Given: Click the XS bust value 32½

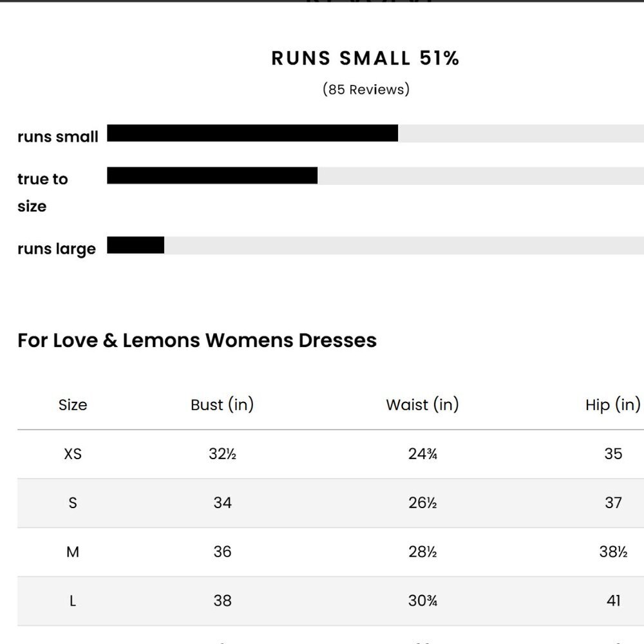Looking at the screenshot, I should click(222, 454).
